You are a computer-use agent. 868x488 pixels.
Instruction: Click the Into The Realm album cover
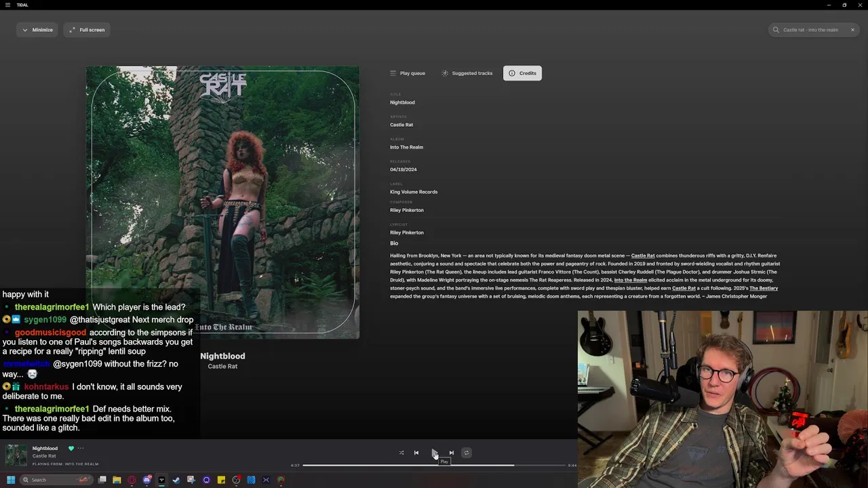tap(222, 202)
